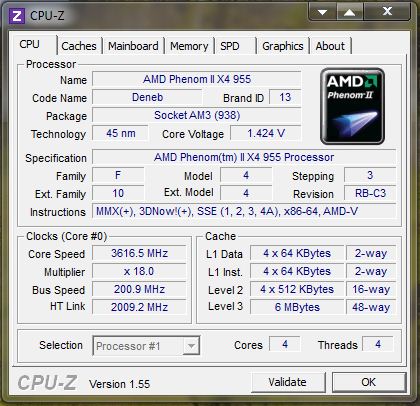Switch to the Caches tab
The width and height of the screenshot is (420, 406).
[x=79, y=46]
